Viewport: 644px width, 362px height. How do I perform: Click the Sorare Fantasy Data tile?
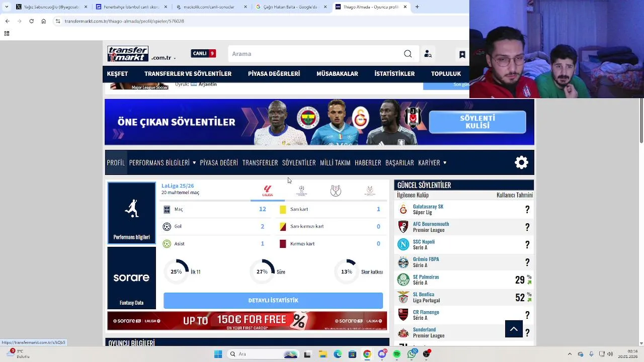[x=132, y=278]
